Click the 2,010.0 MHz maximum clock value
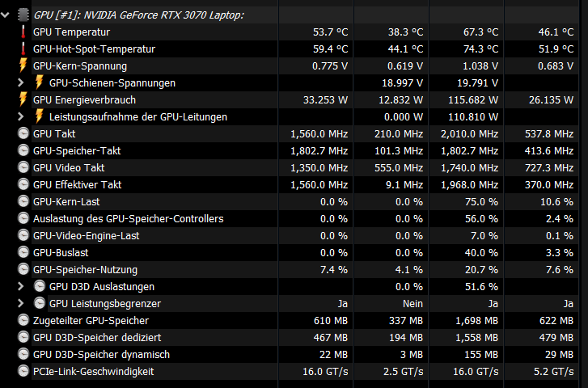Image resolution: width=588 pixels, height=388 pixels. [469, 134]
